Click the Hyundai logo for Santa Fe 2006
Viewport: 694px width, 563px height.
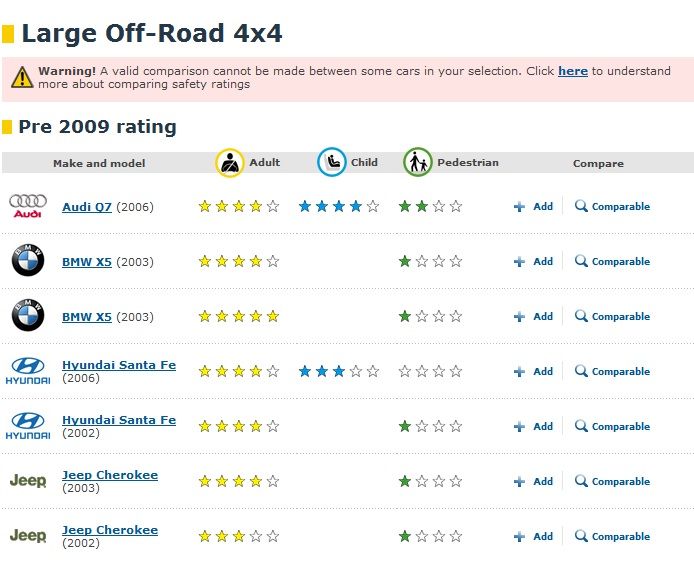[28, 371]
